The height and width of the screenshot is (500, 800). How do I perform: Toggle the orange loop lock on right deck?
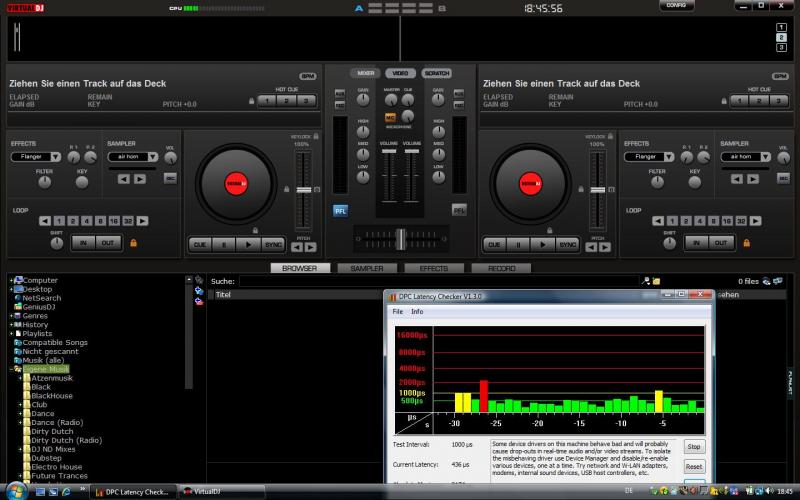(746, 243)
